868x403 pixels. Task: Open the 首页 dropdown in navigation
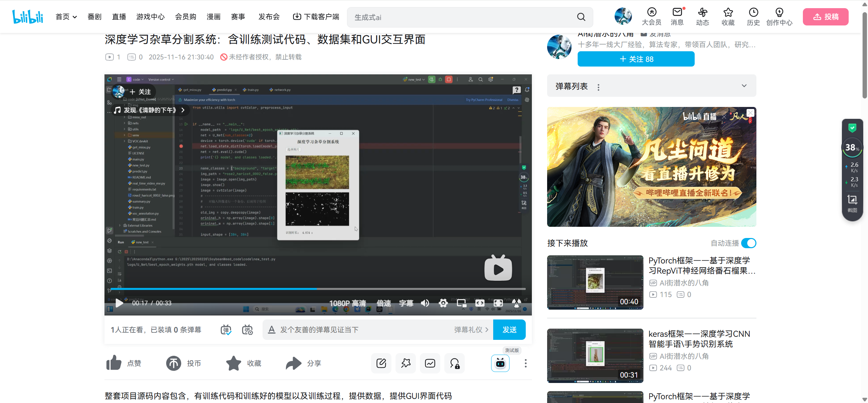coord(66,17)
